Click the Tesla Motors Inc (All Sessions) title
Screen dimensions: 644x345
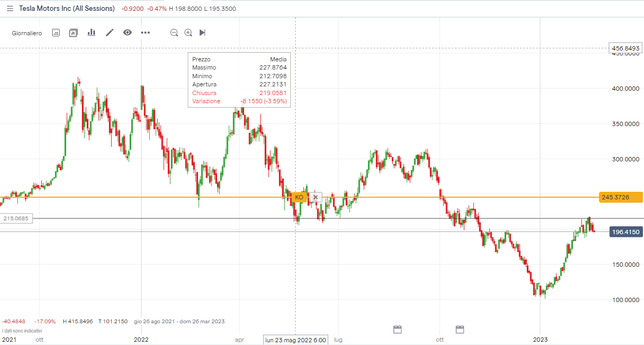(67, 9)
